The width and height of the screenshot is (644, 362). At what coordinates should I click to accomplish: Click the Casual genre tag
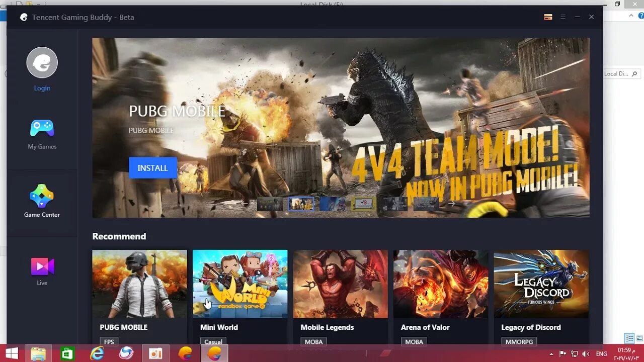tap(213, 342)
